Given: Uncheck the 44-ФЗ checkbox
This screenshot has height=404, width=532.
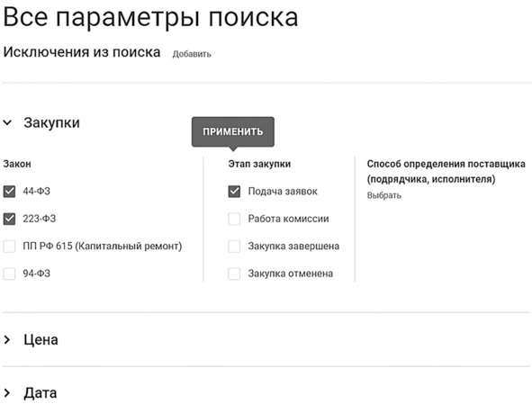Looking at the screenshot, I should pyautogui.click(x=9, y=192).
